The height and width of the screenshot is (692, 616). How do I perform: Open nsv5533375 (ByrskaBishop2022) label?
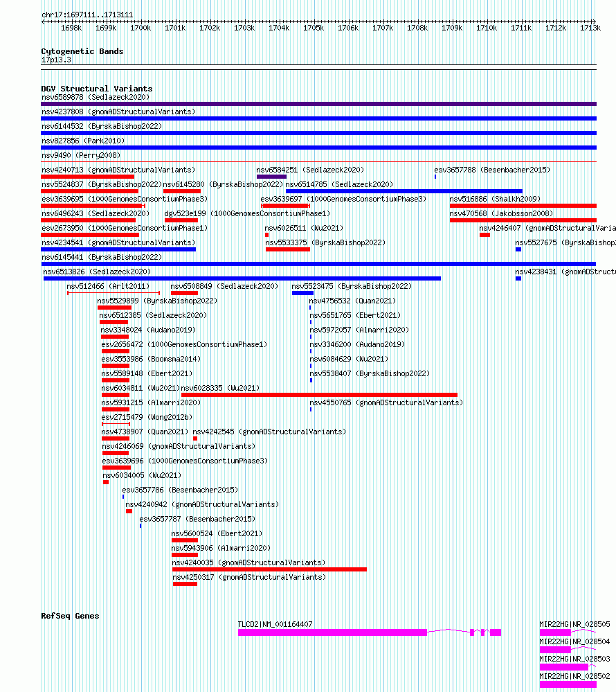tap(325, 242)
